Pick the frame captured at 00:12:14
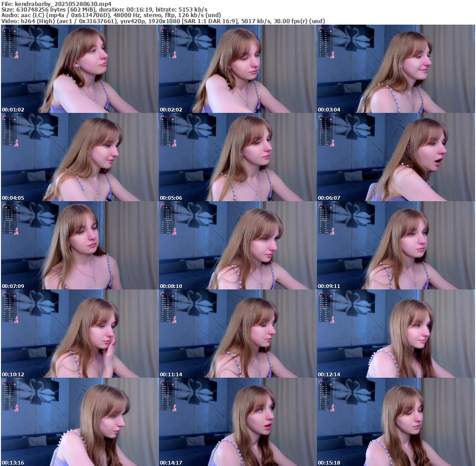Screen dimensions: 476x466 (396, 334)
